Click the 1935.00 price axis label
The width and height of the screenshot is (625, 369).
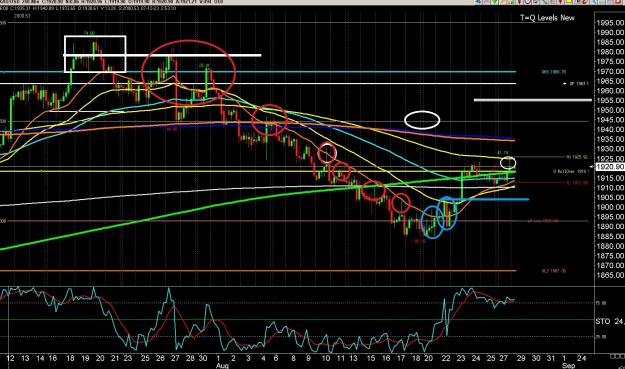610,139
